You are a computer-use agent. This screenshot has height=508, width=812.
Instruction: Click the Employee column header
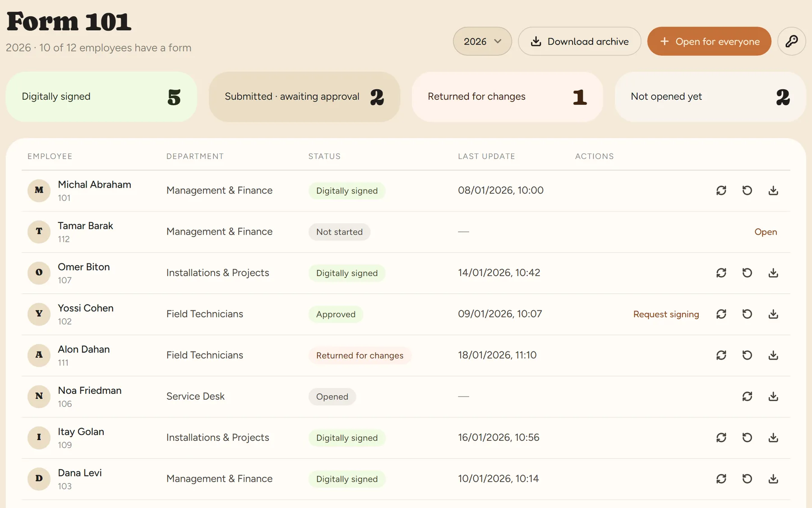pyautogui.click(x=50, y=156)
